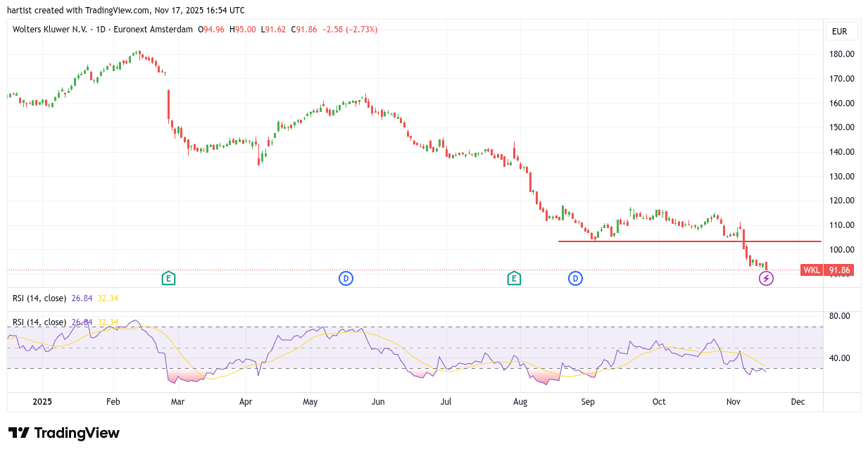Click the 2025 year label on the time axis

click(41, 402)
